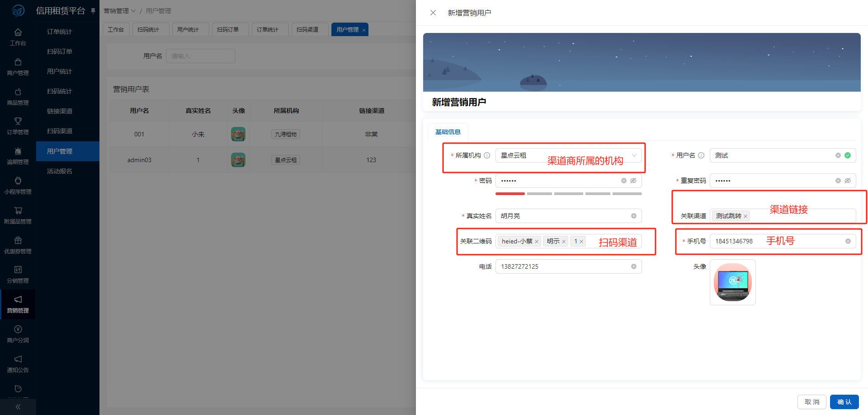Viewport: 868px width, 415px height.
Task: Open the 工作台 home sidebar icon
Action: click(18, 33)
